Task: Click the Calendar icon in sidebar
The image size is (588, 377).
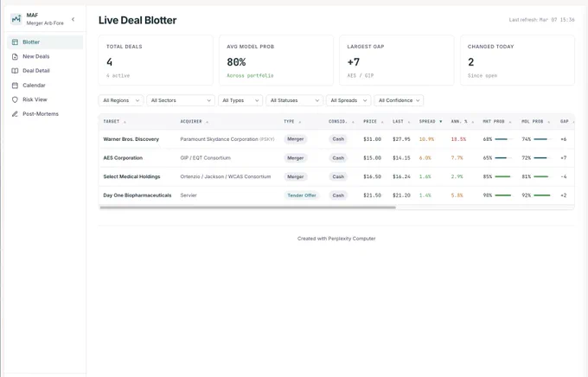Action: pyautogui.click(x=15, y=86)
